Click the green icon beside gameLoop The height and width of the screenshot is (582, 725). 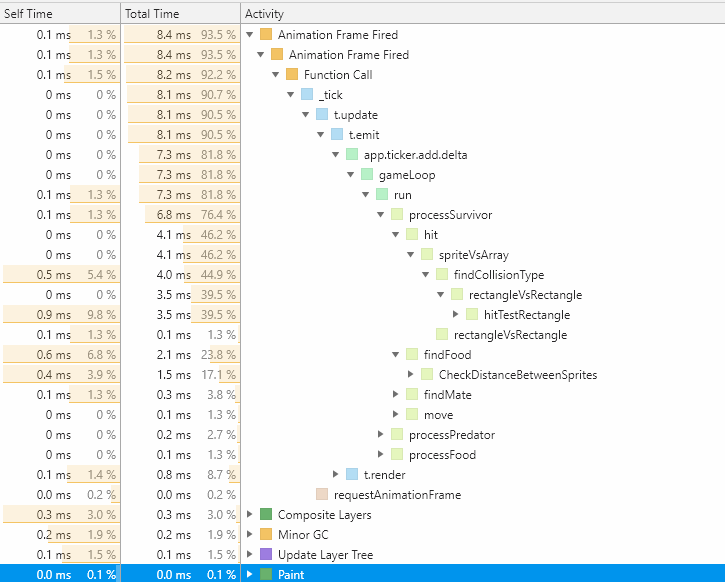pos(367,175)
